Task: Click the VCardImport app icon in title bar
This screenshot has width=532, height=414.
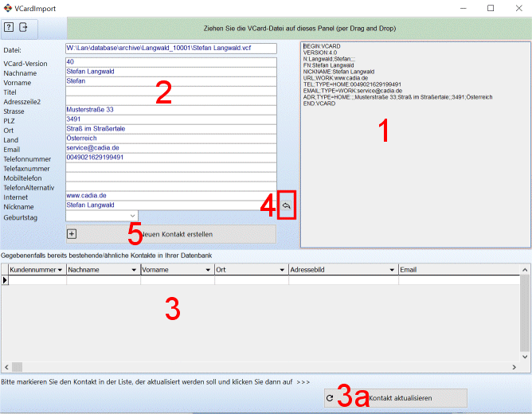Action: click(8, 8)
